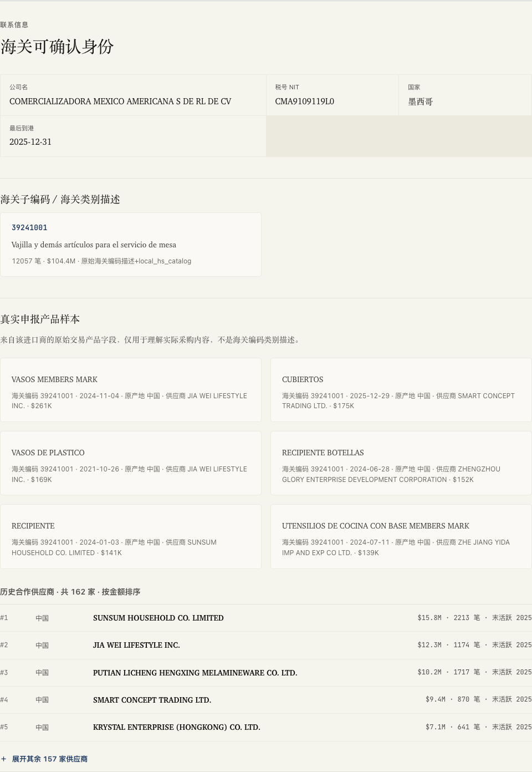Select supplier JIA WEI LIFESTYLE INC. row

pos(266,645)
